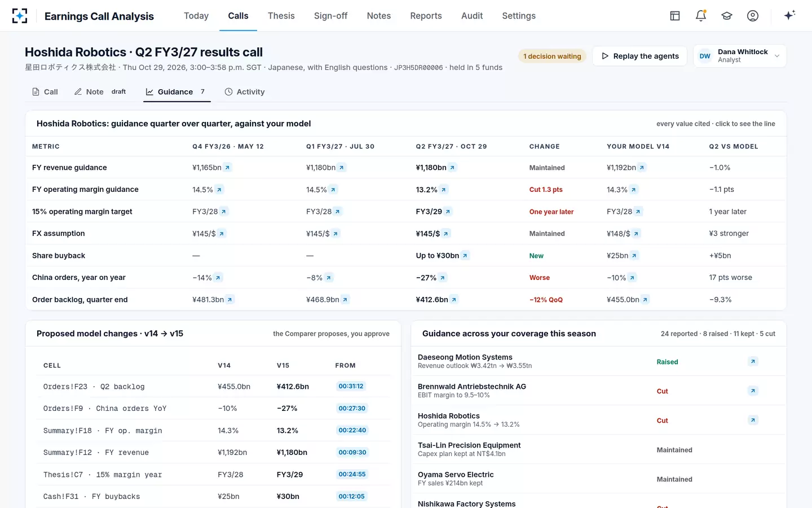
Task: Open citation arrow beside −27% China orders
Action: click(443, 278)
